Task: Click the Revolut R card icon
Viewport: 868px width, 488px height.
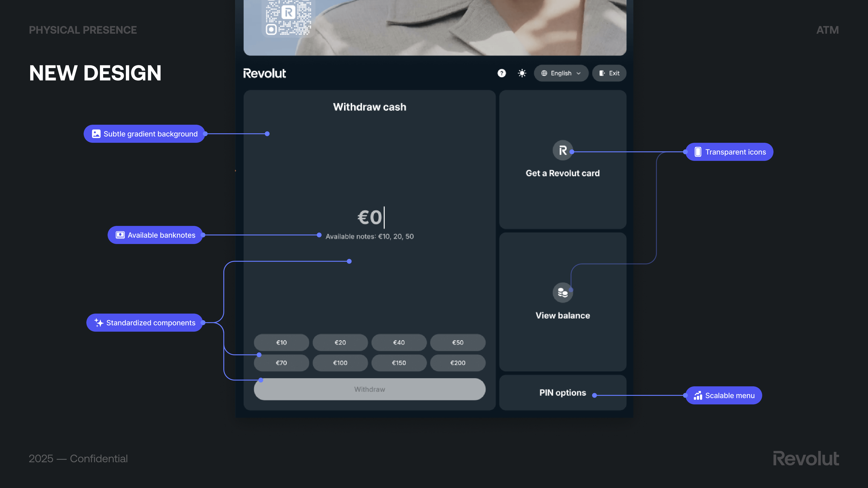Action: (x=562, y=150)
